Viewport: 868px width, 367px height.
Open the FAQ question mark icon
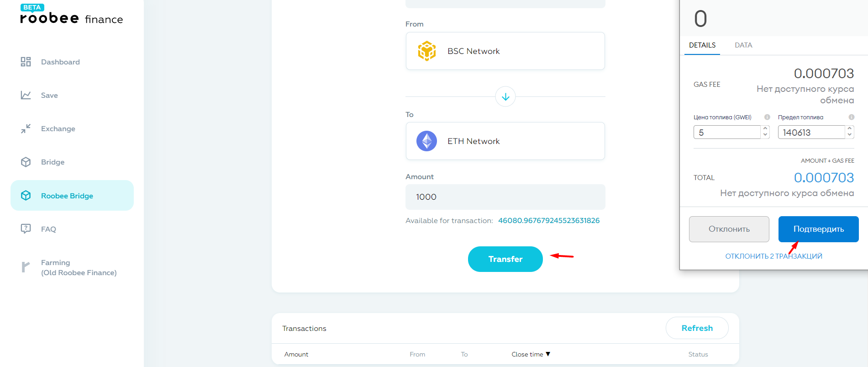point(26,229)
